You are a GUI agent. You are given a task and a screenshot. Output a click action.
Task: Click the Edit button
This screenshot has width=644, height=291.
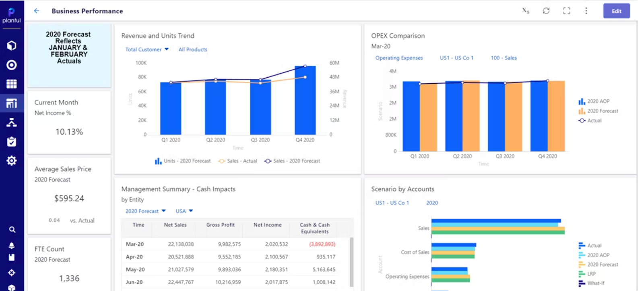[616, 11]
